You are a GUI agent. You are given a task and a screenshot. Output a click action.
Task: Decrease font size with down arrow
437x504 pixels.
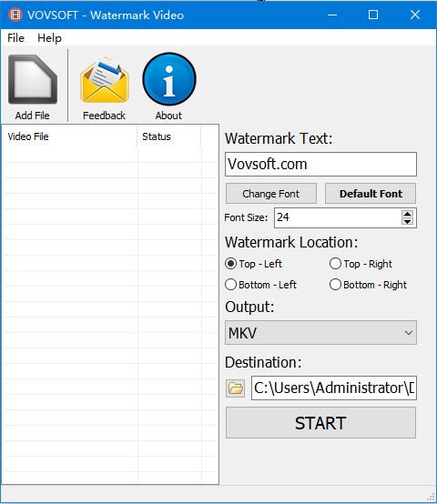pos(408,221)
